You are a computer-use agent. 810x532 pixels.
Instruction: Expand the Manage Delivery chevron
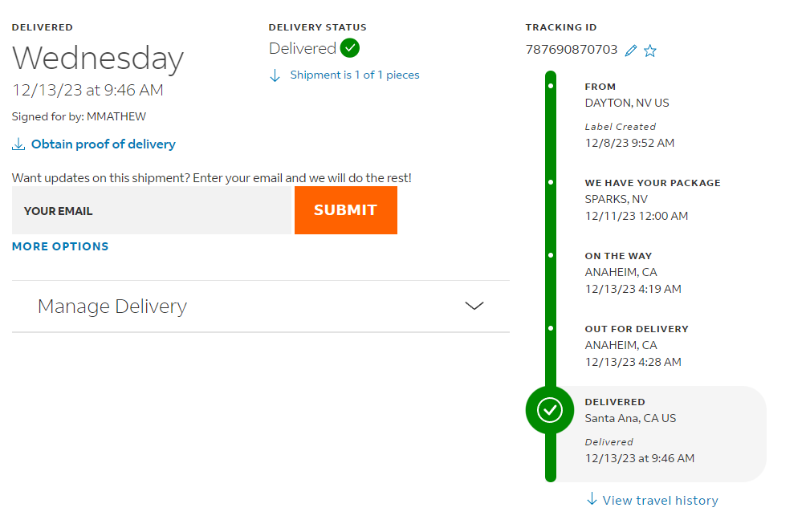(474, 306)
